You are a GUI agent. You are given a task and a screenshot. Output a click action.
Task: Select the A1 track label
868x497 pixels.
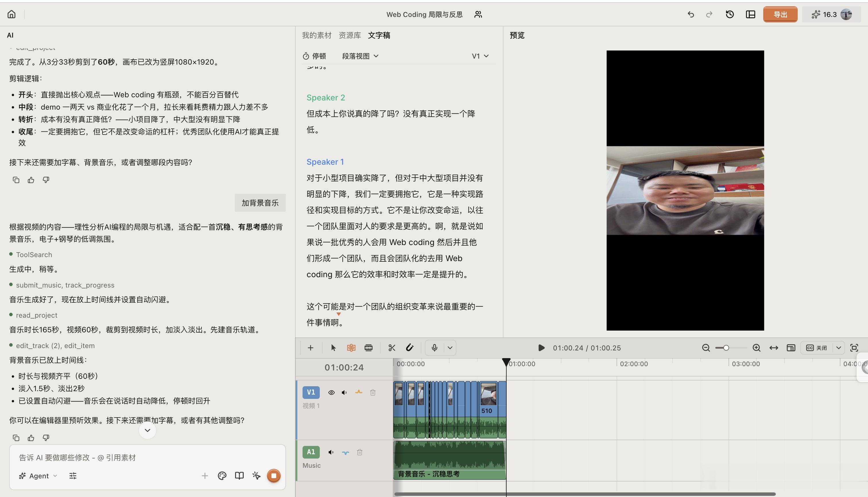coord(311,452)
